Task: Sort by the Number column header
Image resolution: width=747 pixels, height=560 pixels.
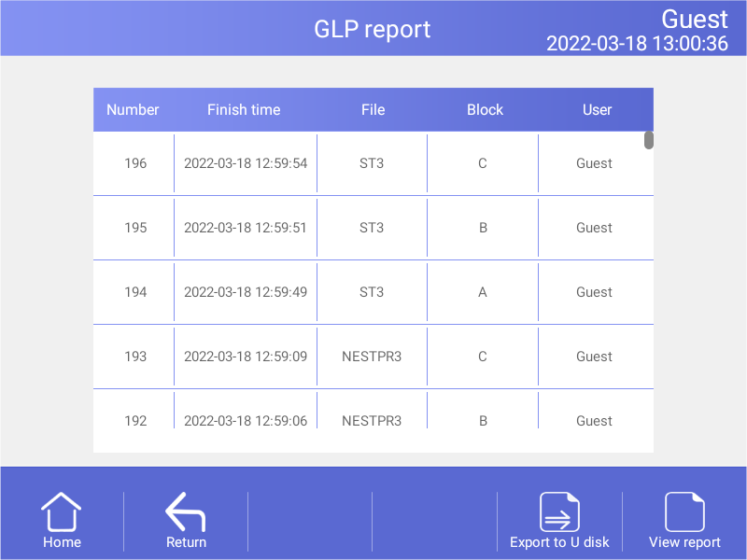Action: 133,109
